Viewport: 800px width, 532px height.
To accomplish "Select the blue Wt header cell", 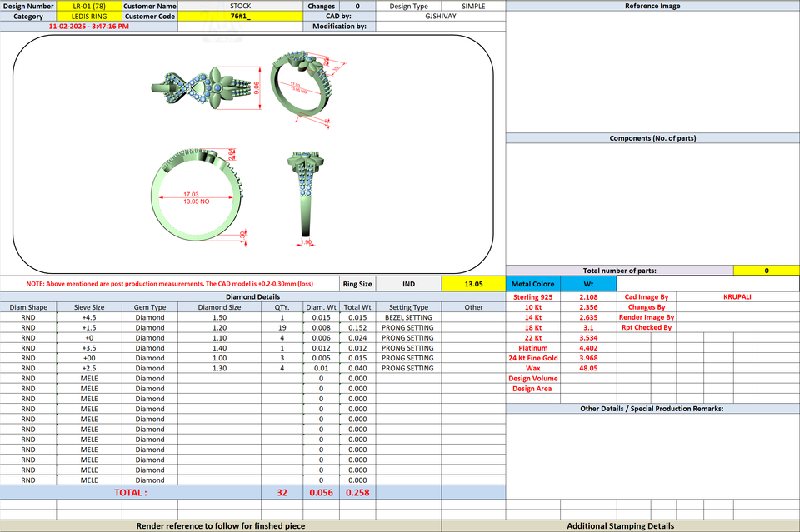I will pyautogui.click(x=589, y=284).
